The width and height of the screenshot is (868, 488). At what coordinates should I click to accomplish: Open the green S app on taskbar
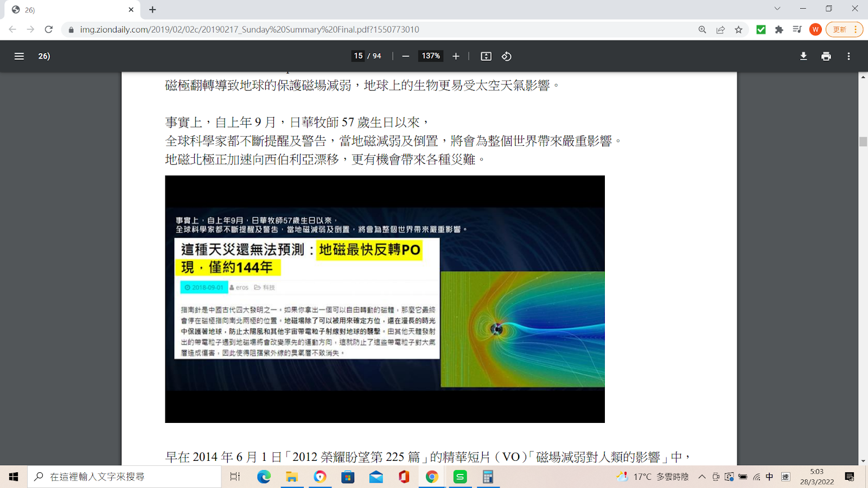(x=460, y=477)
